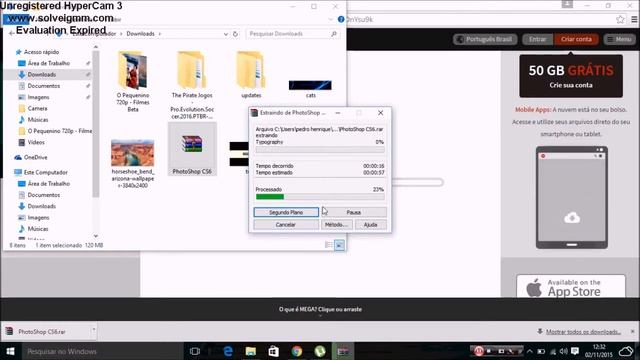Image resolution: width=640 pixels, height=360 pixels.
Task: Open Documentos under quick access
Action: (x=44, y=86)
